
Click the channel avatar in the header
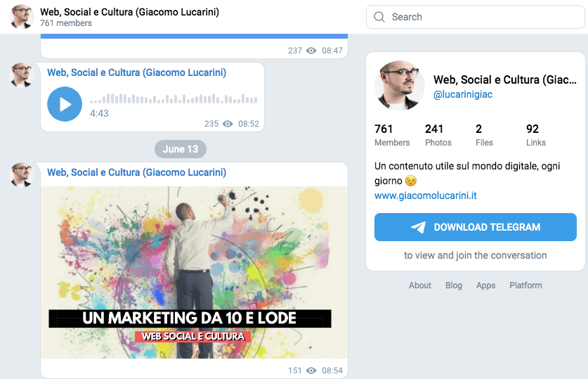click(x=22, y=17)
